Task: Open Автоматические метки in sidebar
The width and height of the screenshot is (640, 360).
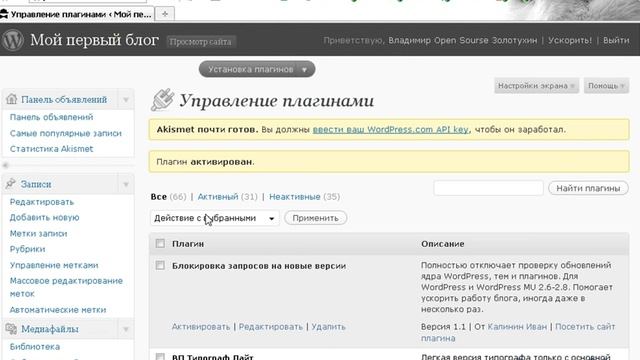Action: coord(58,310)
